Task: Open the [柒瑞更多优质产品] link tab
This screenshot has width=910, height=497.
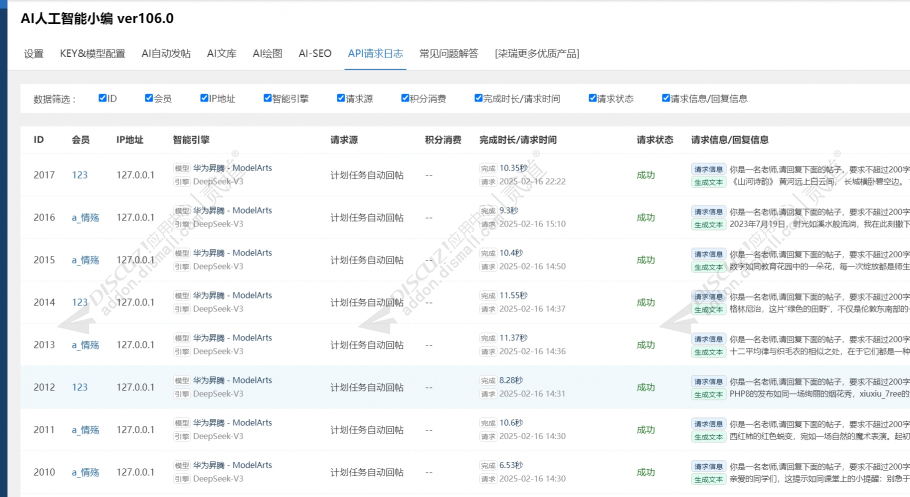Action: pos(537,53)
